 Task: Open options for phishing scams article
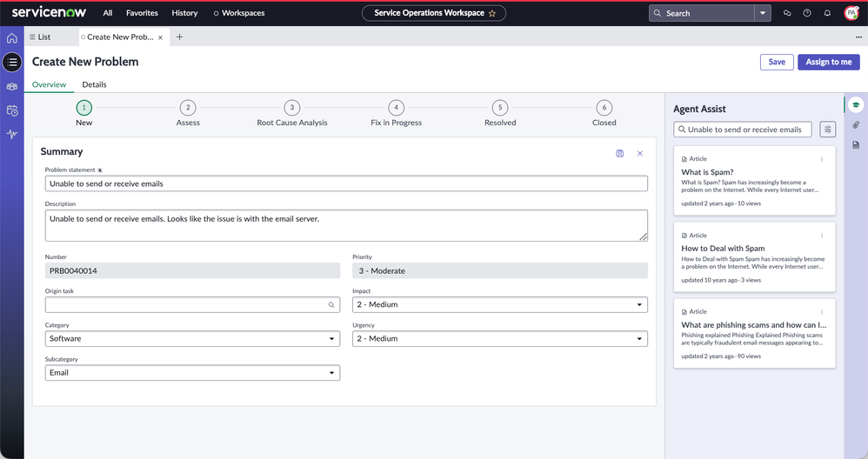coord(822,312)
